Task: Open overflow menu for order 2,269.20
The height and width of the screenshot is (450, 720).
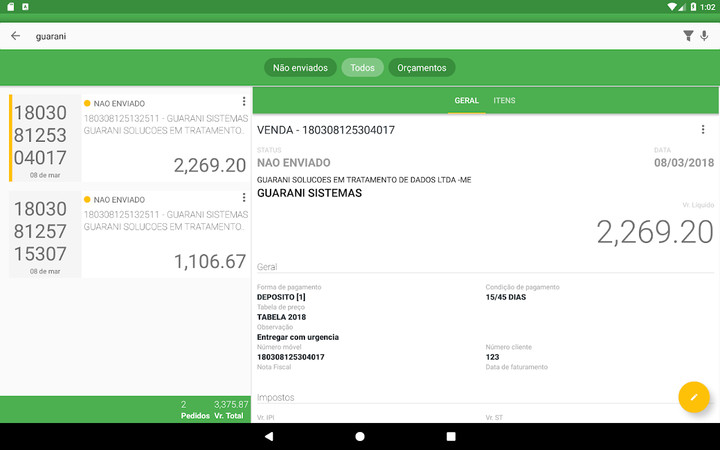Action: (244, 102)
